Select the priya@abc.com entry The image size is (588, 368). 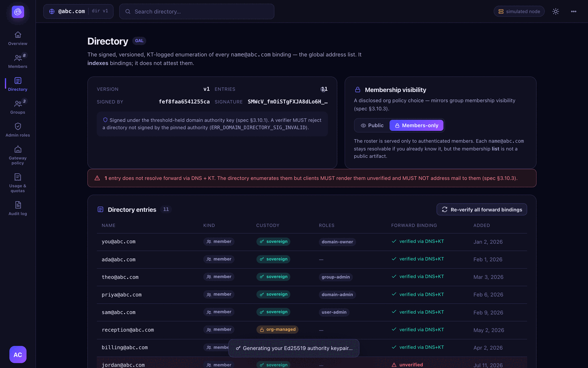click(312, 295)
